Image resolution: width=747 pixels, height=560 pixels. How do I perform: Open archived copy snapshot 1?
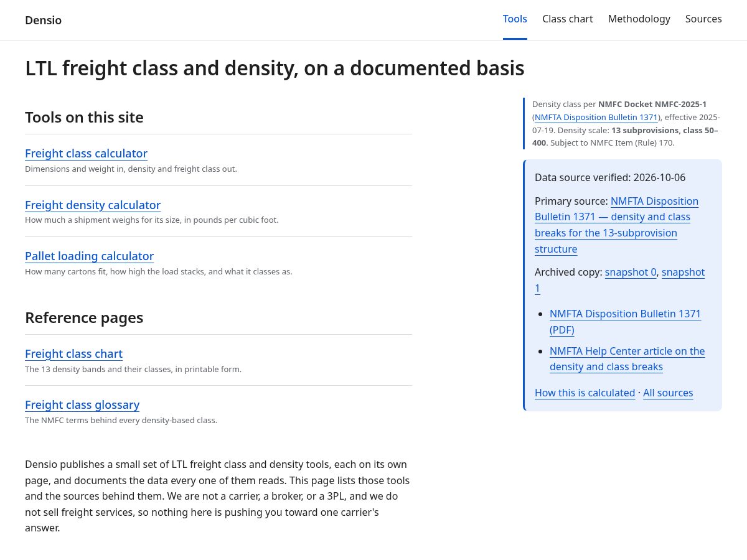pos(619,280)
